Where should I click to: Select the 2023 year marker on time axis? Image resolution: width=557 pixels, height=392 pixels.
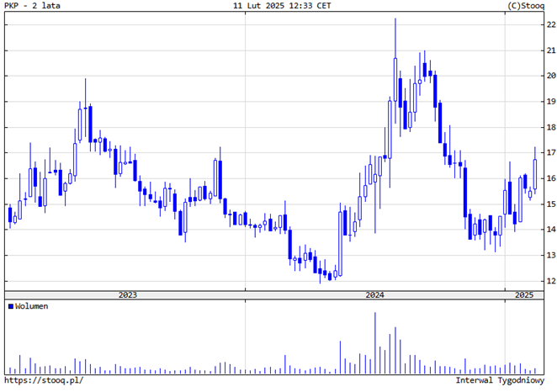(x=128, y=294)
